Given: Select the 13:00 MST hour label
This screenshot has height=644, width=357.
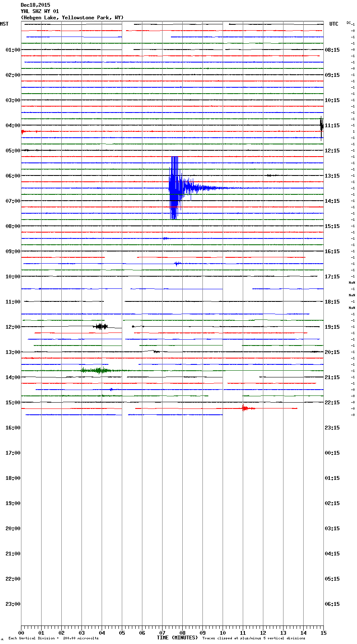Looking at the screenshot, I should [x=13, y=352].
